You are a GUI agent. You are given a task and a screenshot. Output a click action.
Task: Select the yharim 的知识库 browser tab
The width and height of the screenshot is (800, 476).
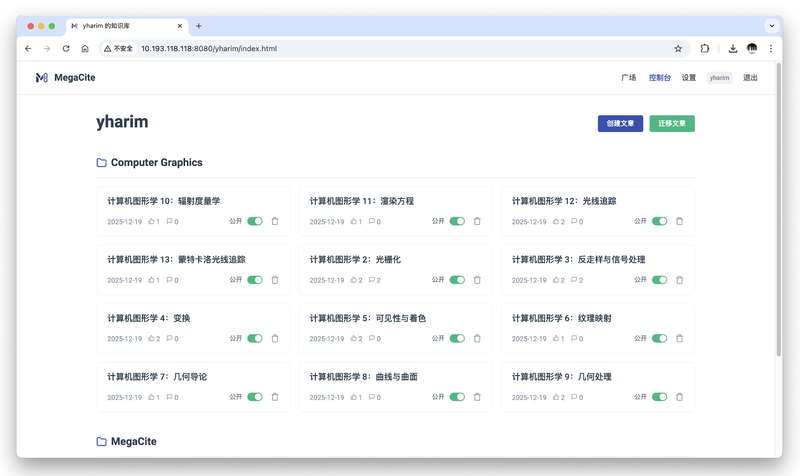(126, 26)
